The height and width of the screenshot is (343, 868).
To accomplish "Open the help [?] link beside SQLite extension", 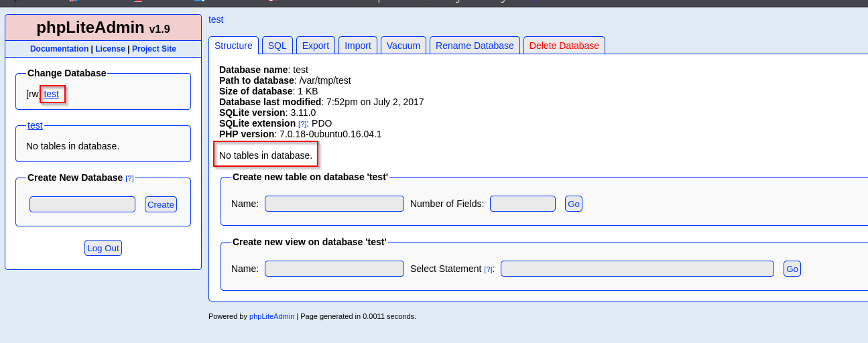I will tap(302, 124).
